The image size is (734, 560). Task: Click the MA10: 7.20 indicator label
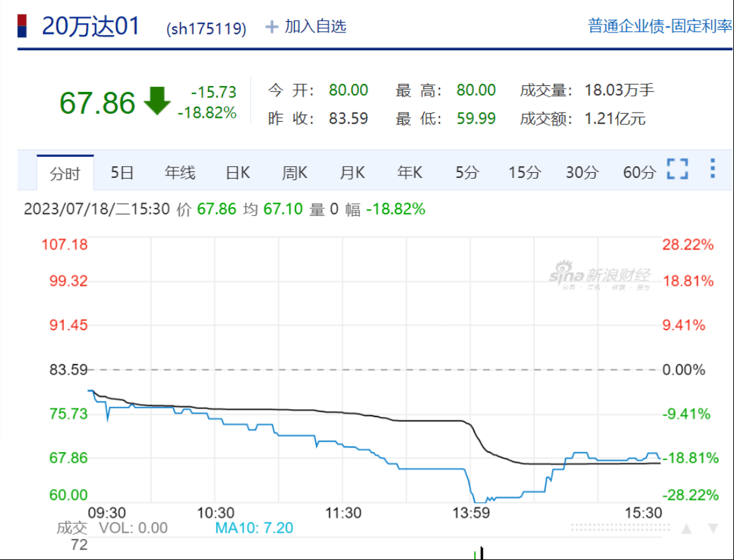pyautogui.click(x=254, y=528)
